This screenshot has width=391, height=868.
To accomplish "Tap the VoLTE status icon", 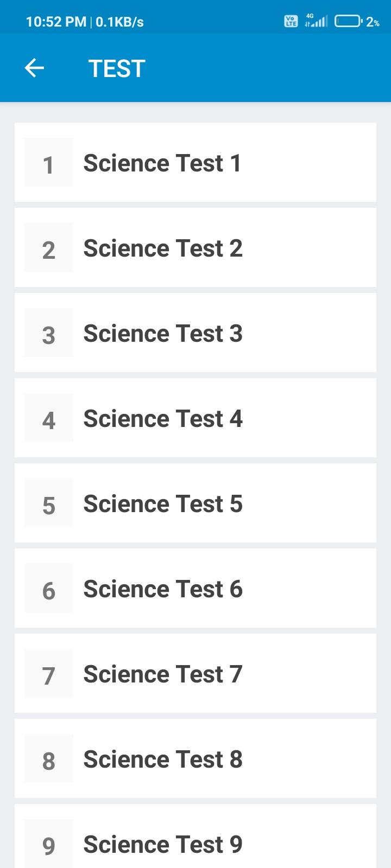I will point(291,22).
